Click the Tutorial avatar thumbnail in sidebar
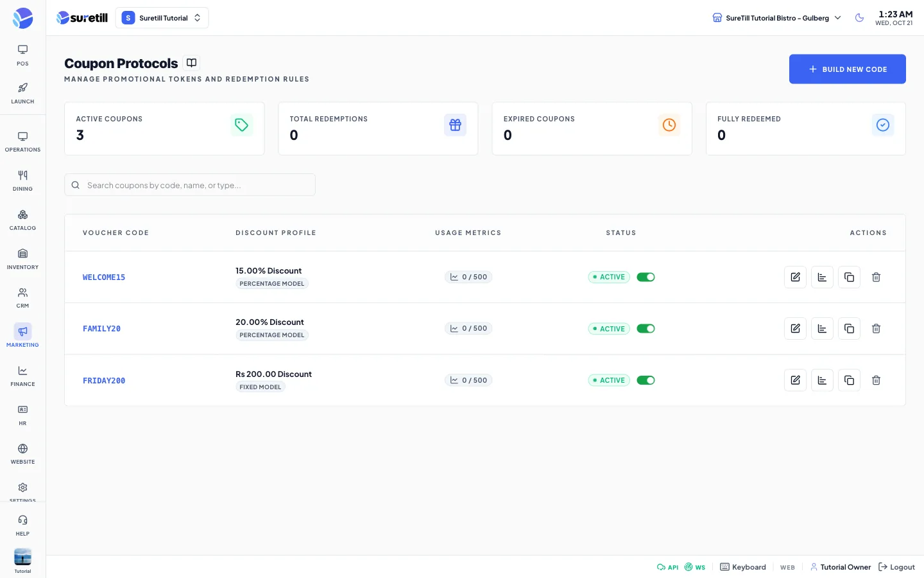 22,556
